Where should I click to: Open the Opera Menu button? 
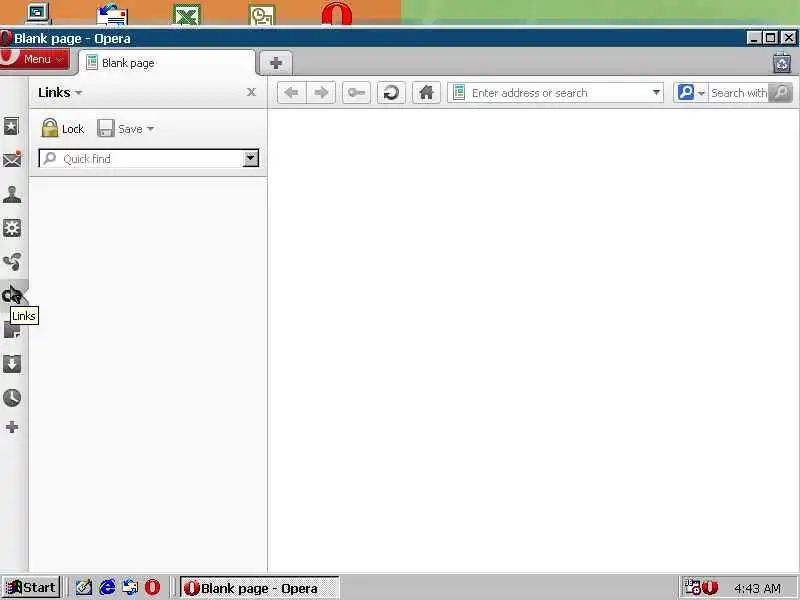click(x=36, y=59)
